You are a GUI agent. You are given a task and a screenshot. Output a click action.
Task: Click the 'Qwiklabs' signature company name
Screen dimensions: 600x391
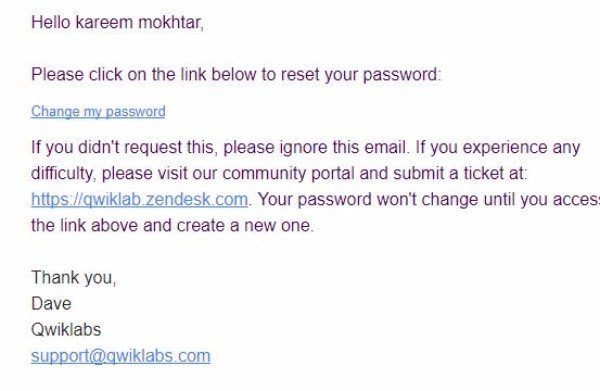pos(66,330)
